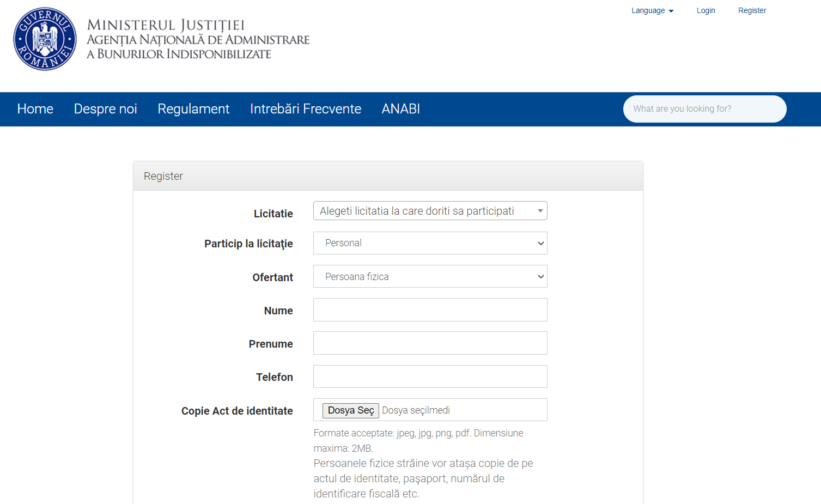Focus the 'What are you looking for?' search box

click(x=704, y=109)
